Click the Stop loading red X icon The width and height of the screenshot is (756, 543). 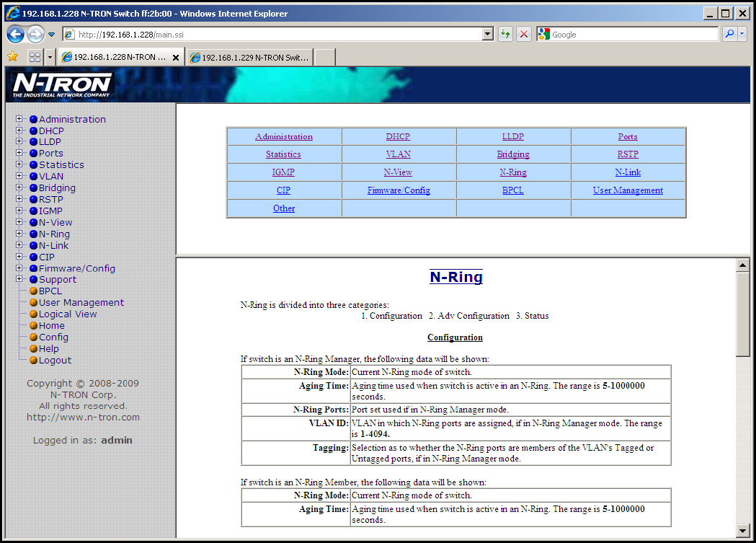click(x=524, y=34)
